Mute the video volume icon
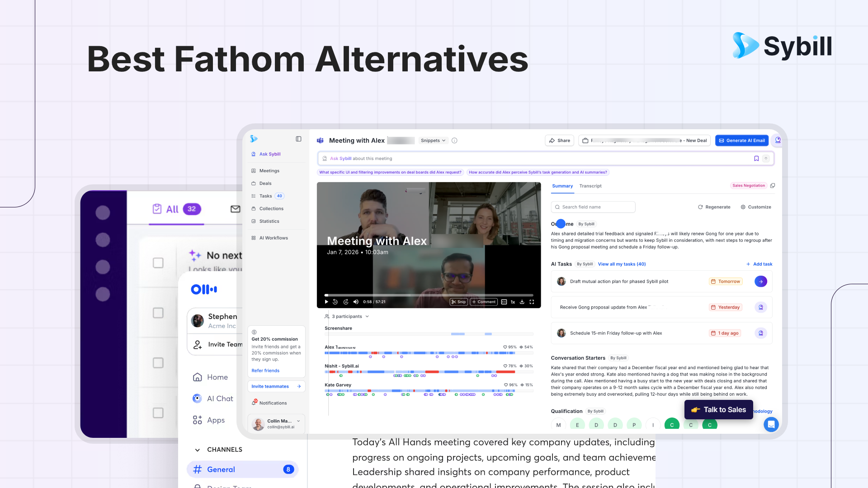 [x=356, y=302]
